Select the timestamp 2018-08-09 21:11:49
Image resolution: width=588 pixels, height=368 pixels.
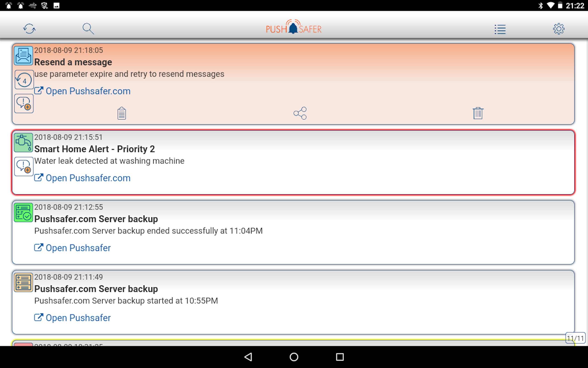(68, 277)
